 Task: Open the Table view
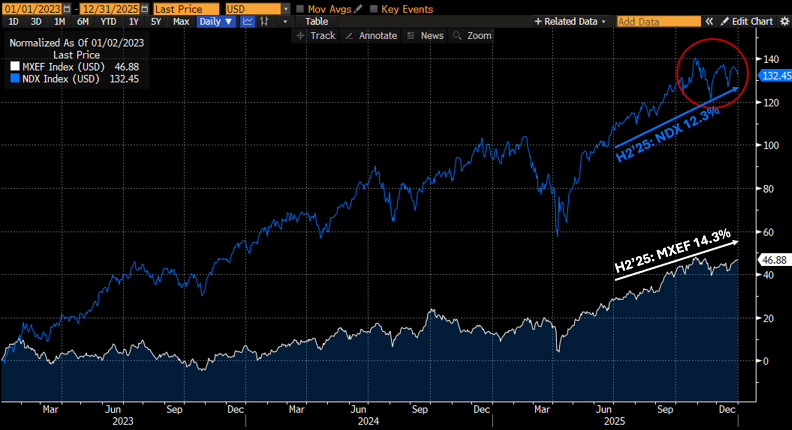tap(315, 21)
